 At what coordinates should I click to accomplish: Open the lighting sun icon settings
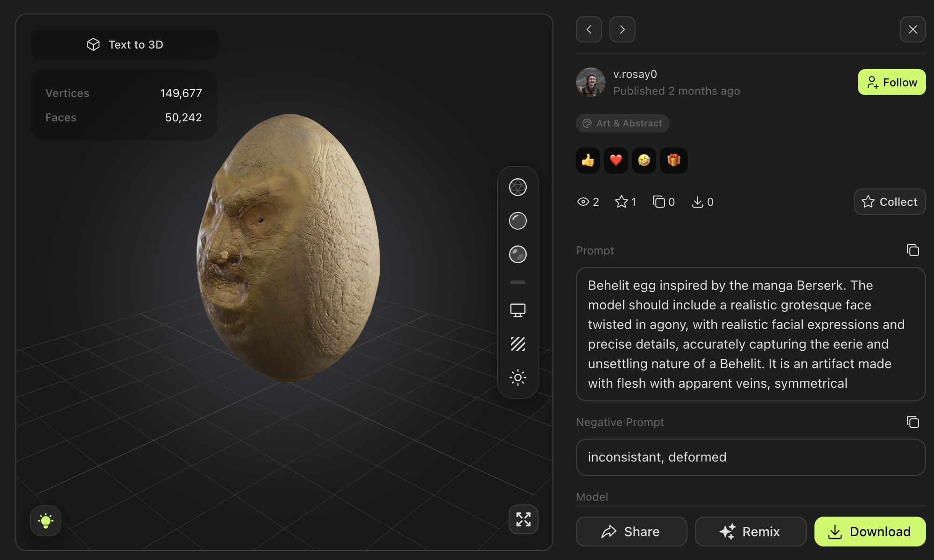(517, 377)
